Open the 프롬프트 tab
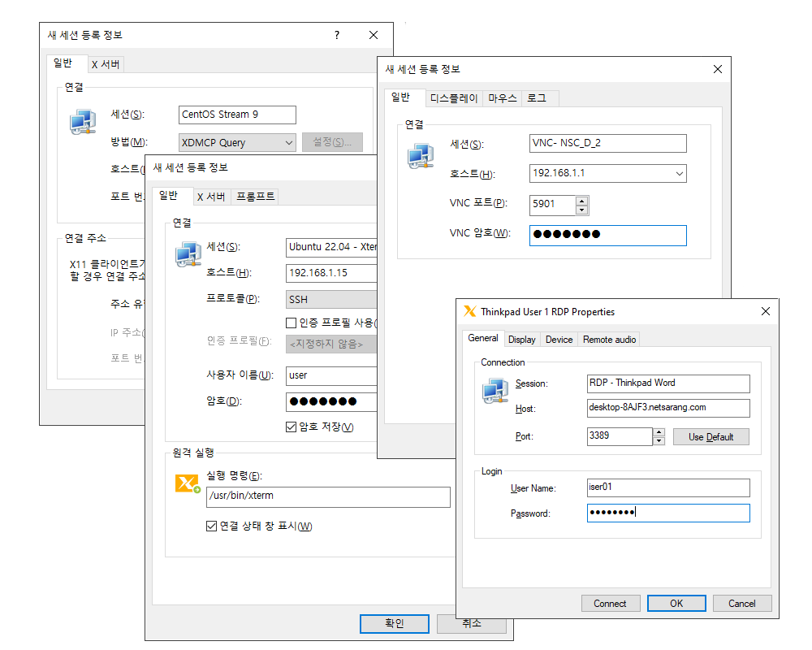The width and height of the screenshot is (812, 650). click(255, 197)
